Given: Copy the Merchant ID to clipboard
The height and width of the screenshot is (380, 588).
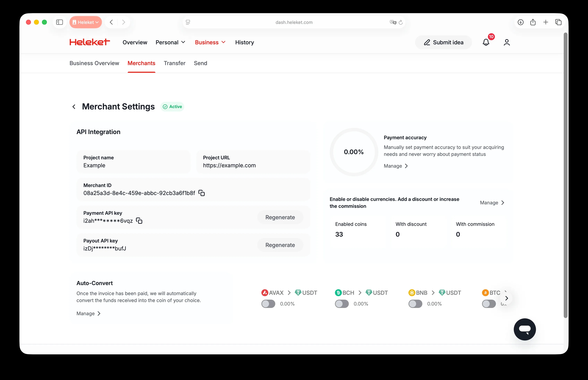Looking at the screenshot, I should coord(202,193).
